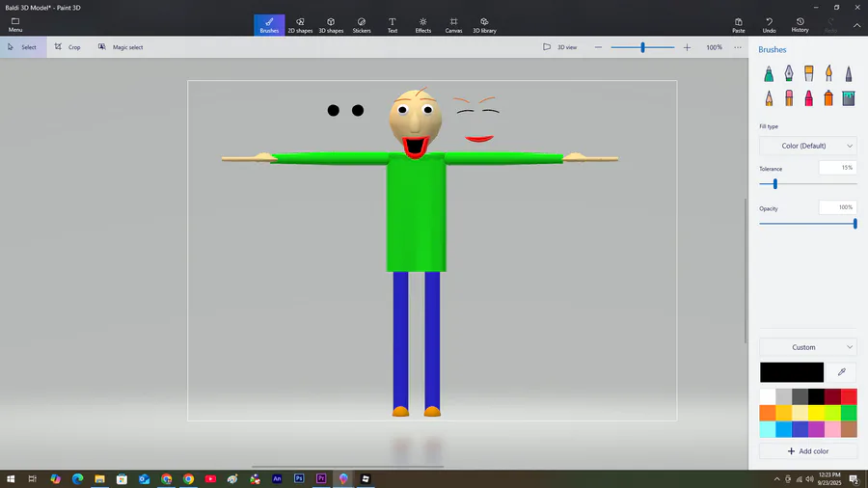Open Microsoft Edge from taskbar
This screenshot has height=488, width=868.
click(77, 478)
